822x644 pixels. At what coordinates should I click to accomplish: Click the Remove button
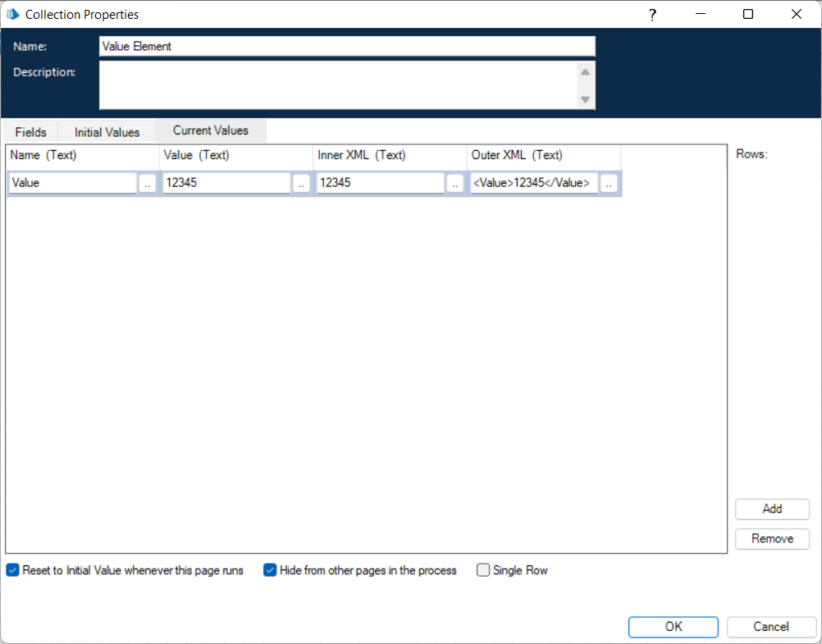pos(771,539)
